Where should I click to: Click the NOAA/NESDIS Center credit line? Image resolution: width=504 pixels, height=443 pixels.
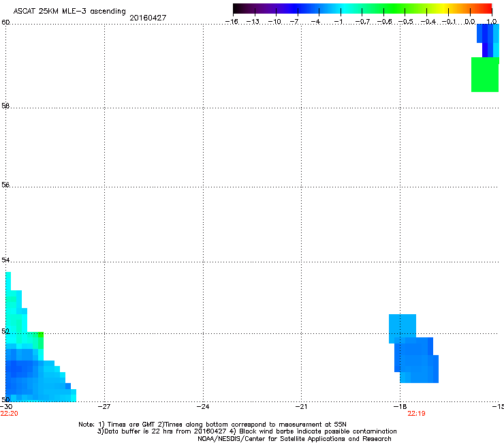tap(294, 439)
